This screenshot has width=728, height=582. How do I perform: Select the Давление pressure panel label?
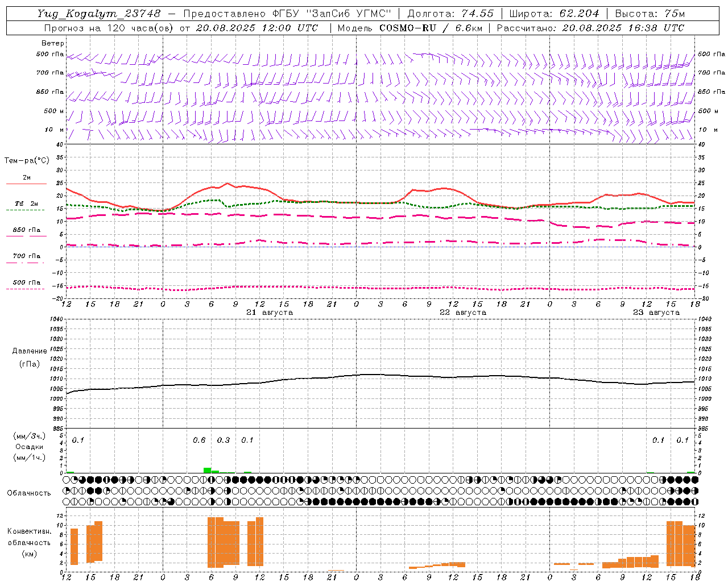click(x=30, y=351)
